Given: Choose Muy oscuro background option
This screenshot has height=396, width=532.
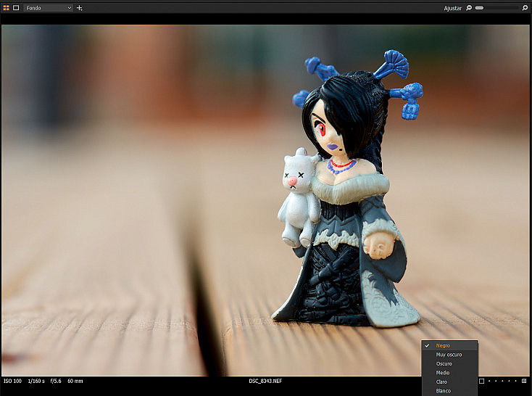Looking at the screenshot, I should pyautogui.click(x=449, y=355).
